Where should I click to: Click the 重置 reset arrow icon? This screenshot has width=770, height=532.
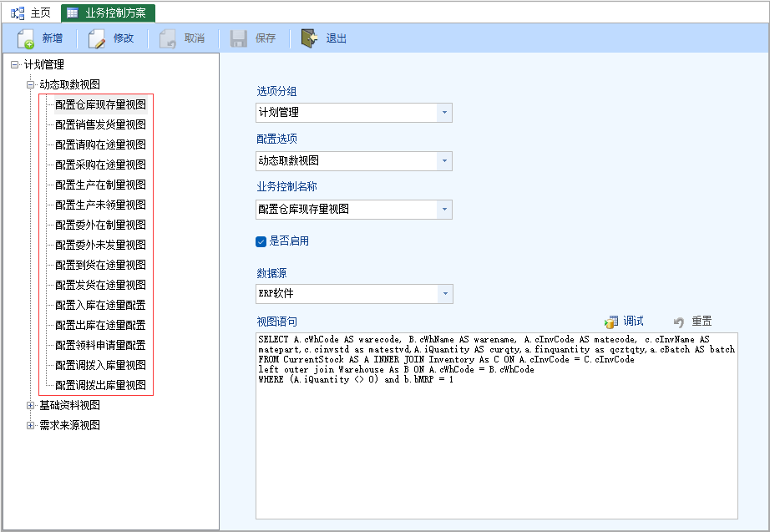pyautogui.click(x=679, y=322)
